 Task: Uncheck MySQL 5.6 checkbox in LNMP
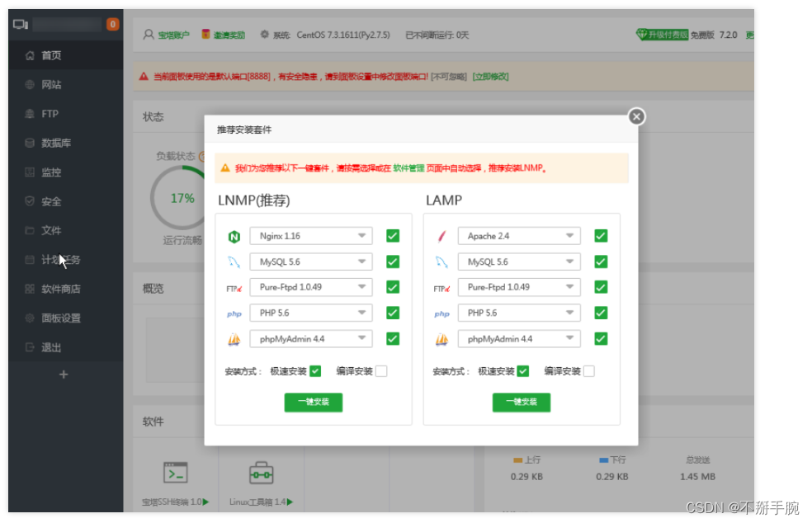[x=393, y=262]
